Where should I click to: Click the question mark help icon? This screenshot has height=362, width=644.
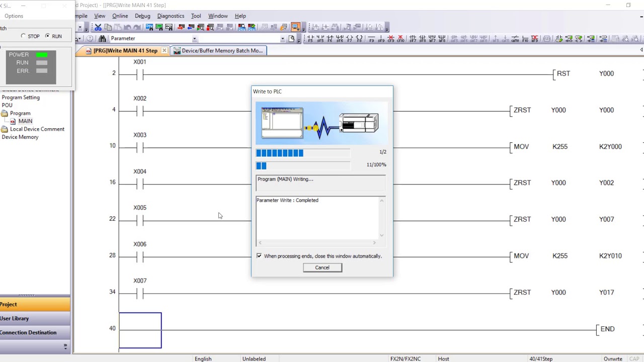[x=90, y=38]
